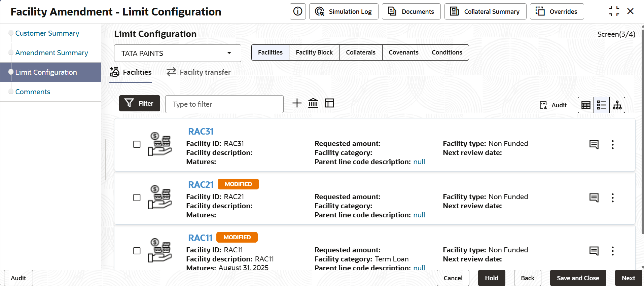Switch to table grid view
This screenshot has width=644, height=286.
tap(586, 105)
